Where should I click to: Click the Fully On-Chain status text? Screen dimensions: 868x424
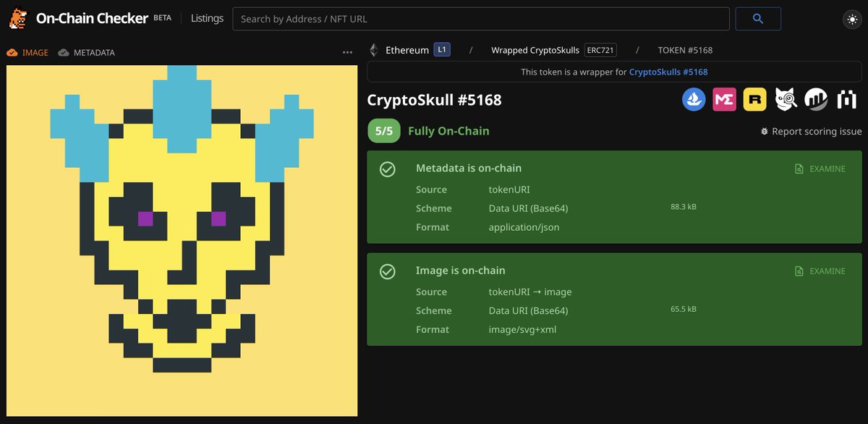(x=448, y=131)
